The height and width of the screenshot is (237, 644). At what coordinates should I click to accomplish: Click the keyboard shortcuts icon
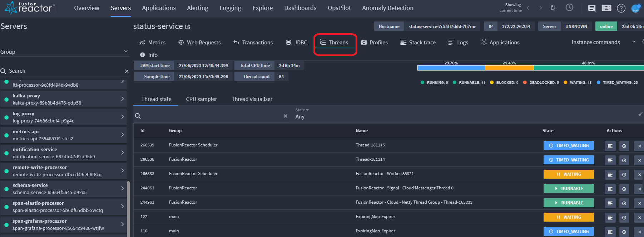click(x=606, y=8)
